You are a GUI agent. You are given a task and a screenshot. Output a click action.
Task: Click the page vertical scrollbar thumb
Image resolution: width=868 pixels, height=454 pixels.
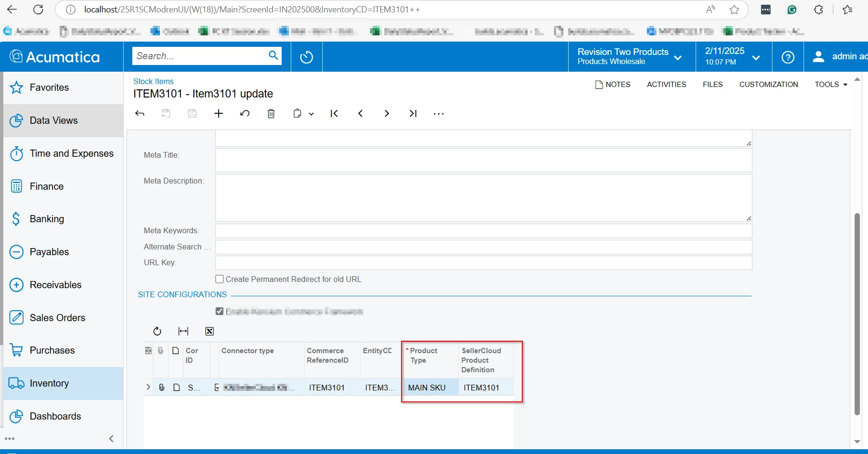click(857, 314)
